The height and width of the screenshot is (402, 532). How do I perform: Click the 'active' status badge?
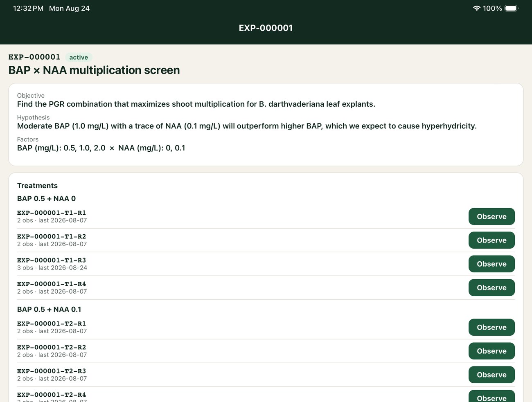click(x=79, y=57)
